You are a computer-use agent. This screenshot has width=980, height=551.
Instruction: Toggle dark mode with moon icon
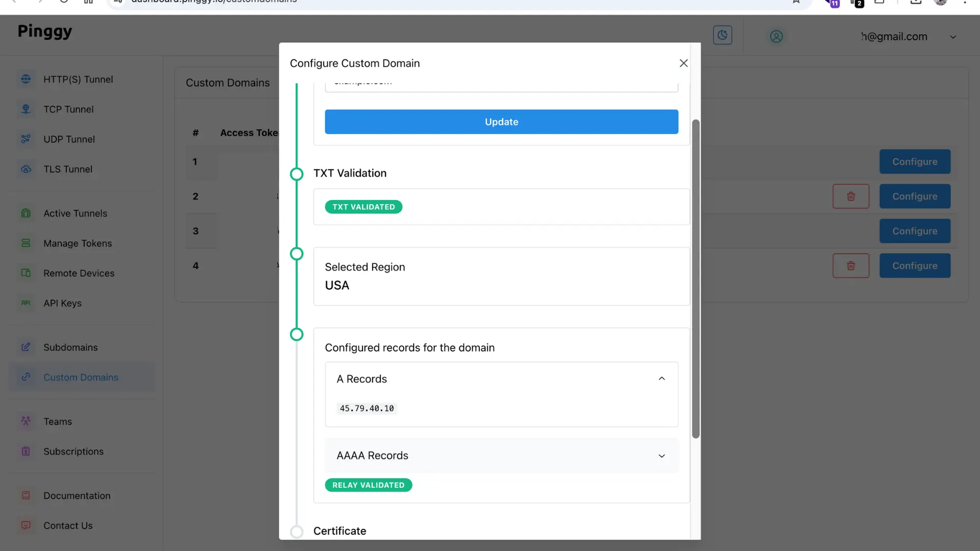[x=722, y=35]
